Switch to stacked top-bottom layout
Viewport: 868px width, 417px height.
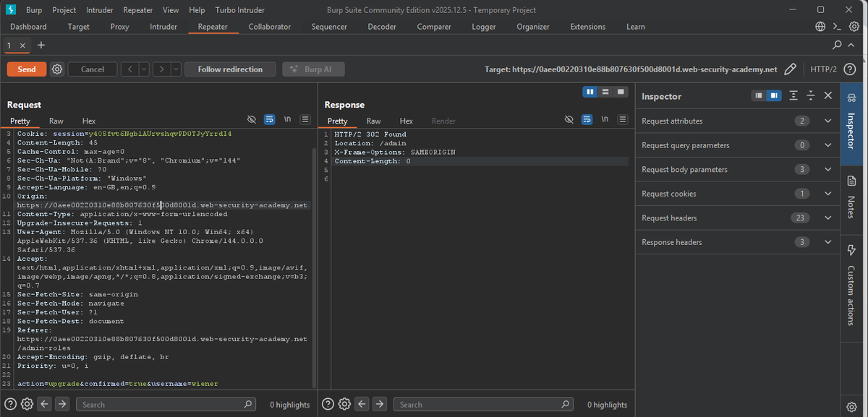pyautogui.click(x=605, y=92)
